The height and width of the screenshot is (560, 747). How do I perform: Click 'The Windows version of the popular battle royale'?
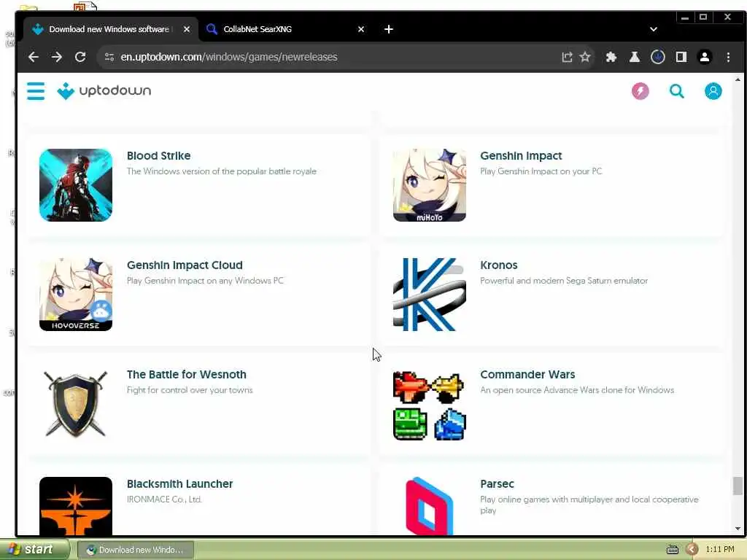[x=222, y=171]
